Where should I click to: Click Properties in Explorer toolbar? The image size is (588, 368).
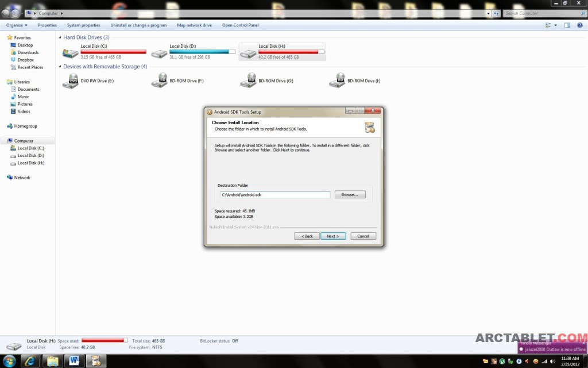pyautogui.click(x=47, y=25)
